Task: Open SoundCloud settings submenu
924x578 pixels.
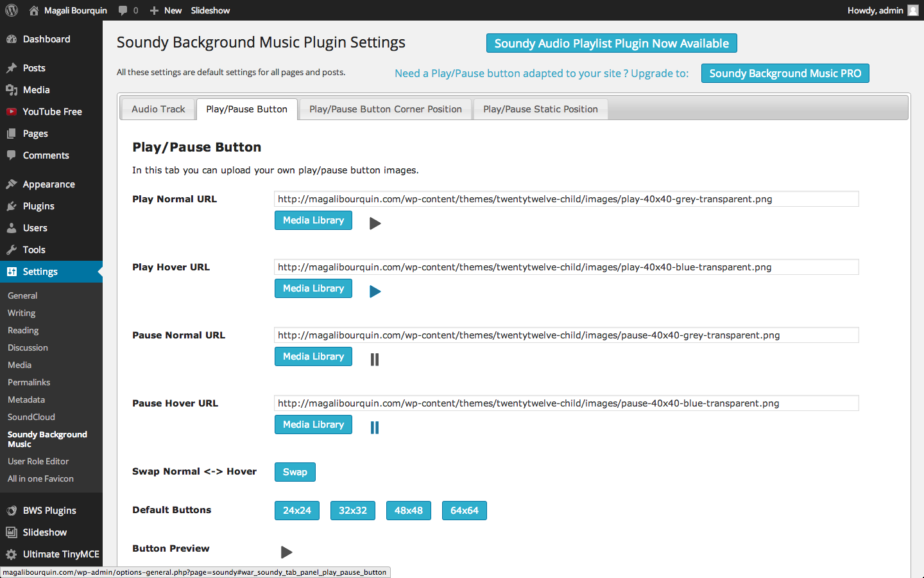Action: pyautogui.click(x=31, y=417)
